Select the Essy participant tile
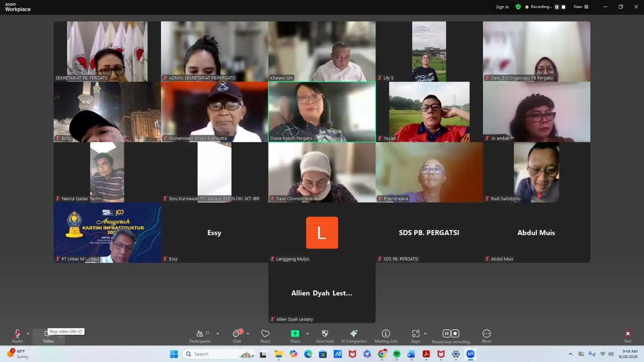This screenshot has width=644, height=362. pyautogui.click(x=215, y=232)
